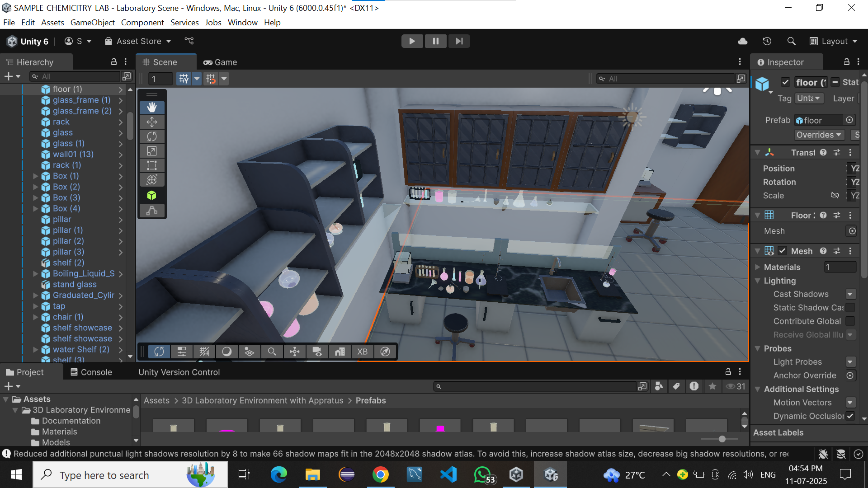Expand Box (1) in Hierarchy
The width and height of the screenshot is (868, 488).
pos(35,176)
